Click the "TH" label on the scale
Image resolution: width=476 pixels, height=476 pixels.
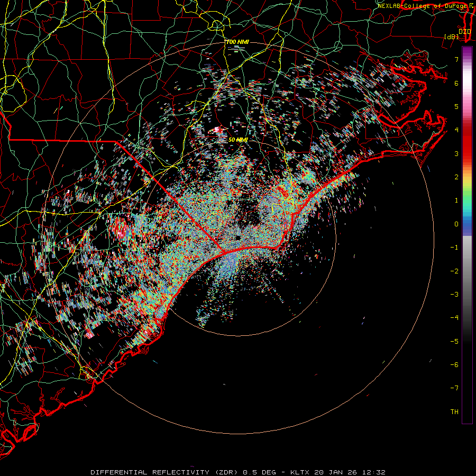[454, 412]
